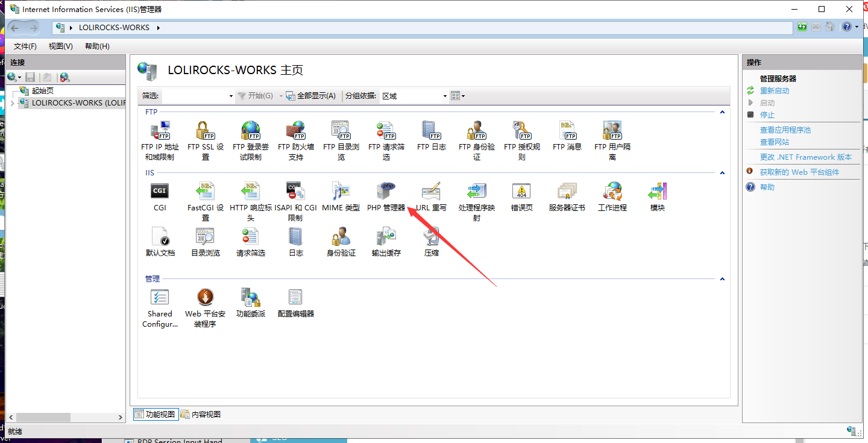Open FTP 身份验证 feature
This screenshot has height=443, width=868.
tap(477, 140)
